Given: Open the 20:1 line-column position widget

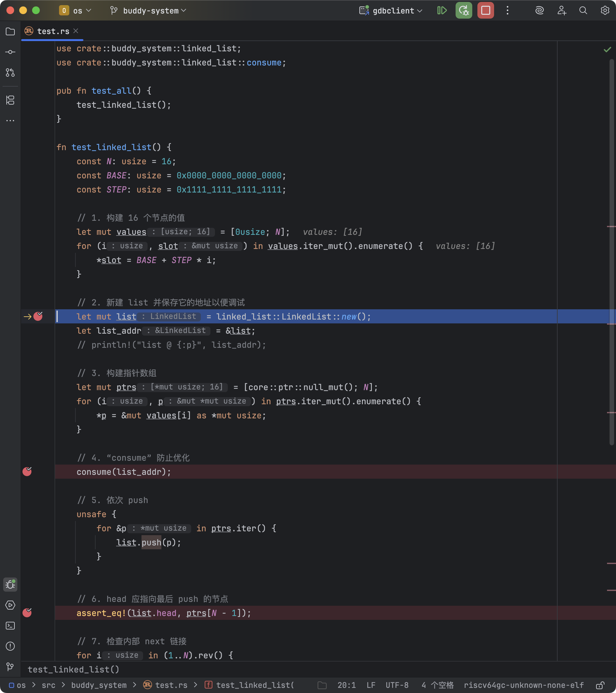Looking at the screenshot, I should (x=346, y=685).
